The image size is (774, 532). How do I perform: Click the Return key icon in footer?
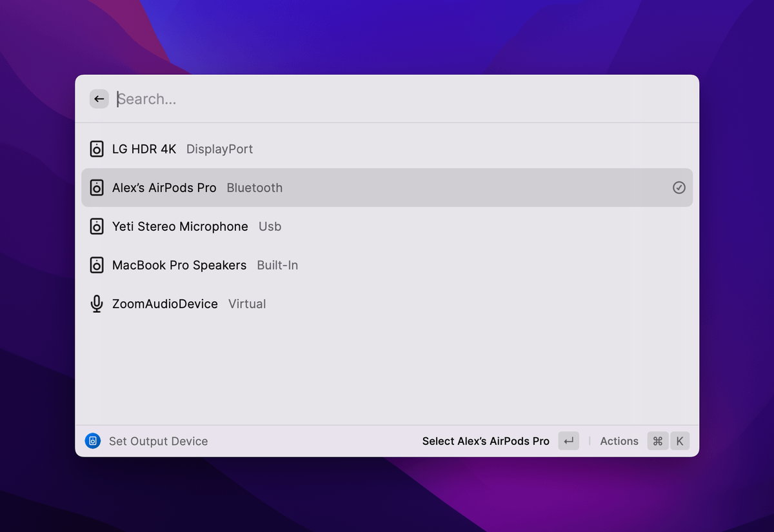click(568, 441)
